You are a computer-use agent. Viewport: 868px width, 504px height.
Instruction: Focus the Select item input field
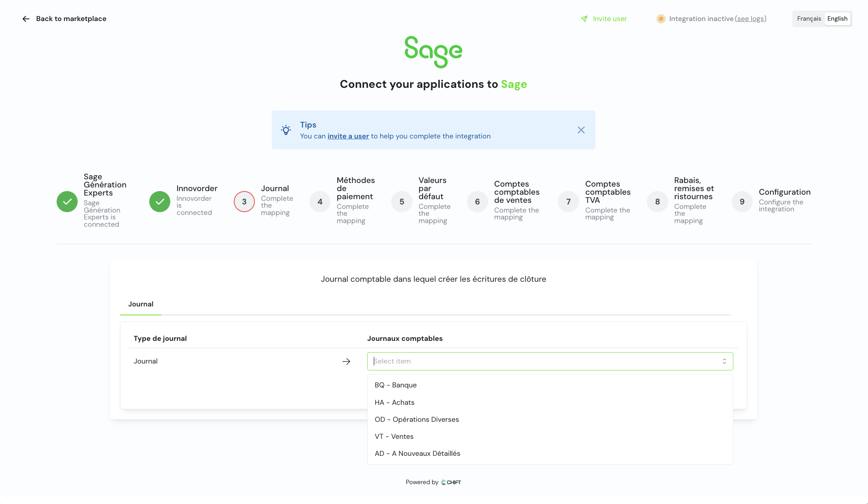(x=550, y=361)
